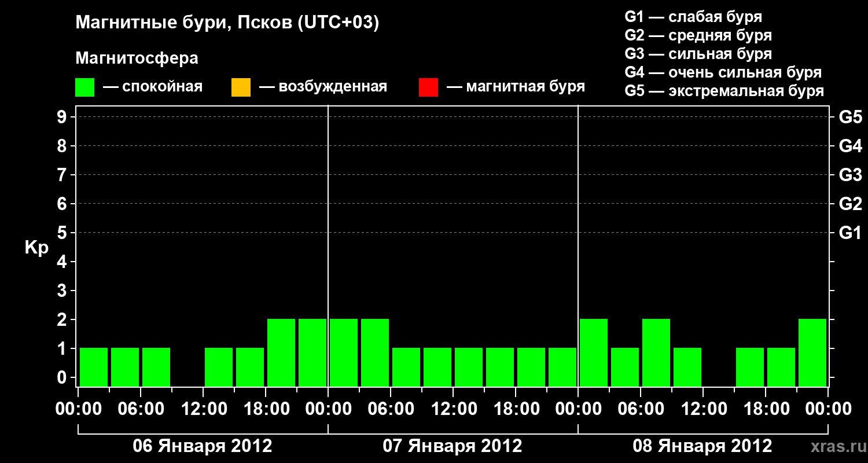Viewport: 868px width, 463px height.
Task: Click the 07 January 12:00–15:00 Kp 1 bar
Action: click(x=469, y=367)
